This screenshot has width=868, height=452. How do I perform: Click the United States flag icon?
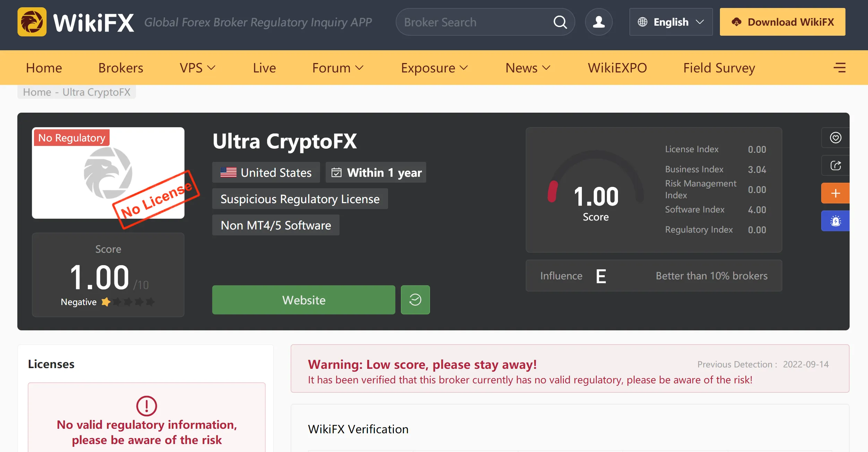(228, 172)
